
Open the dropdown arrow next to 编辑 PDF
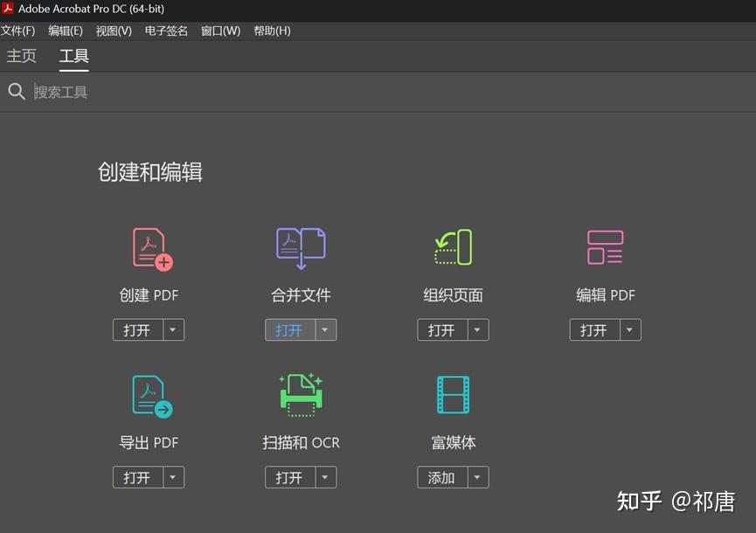pos(628,329)
